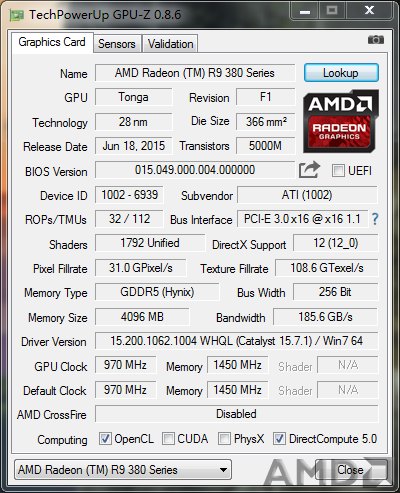The width and height of the screenshot is (400, 493).
Task: Click the AMD Radeon Graphics logo
Action: tap(341, 121)
